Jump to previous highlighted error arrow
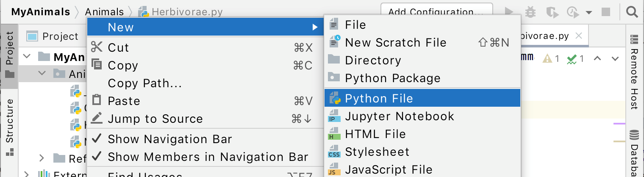 (597, 58)
